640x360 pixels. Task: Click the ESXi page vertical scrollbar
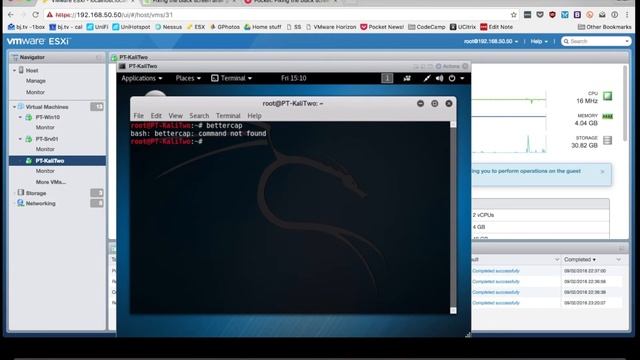(x=624, y=104)
